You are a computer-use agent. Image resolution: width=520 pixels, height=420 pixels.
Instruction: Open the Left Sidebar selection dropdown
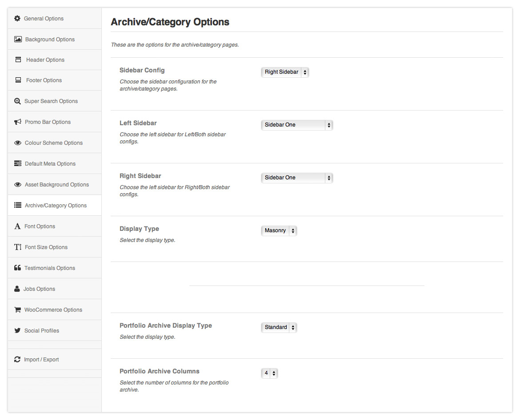[x=296, y=125]
